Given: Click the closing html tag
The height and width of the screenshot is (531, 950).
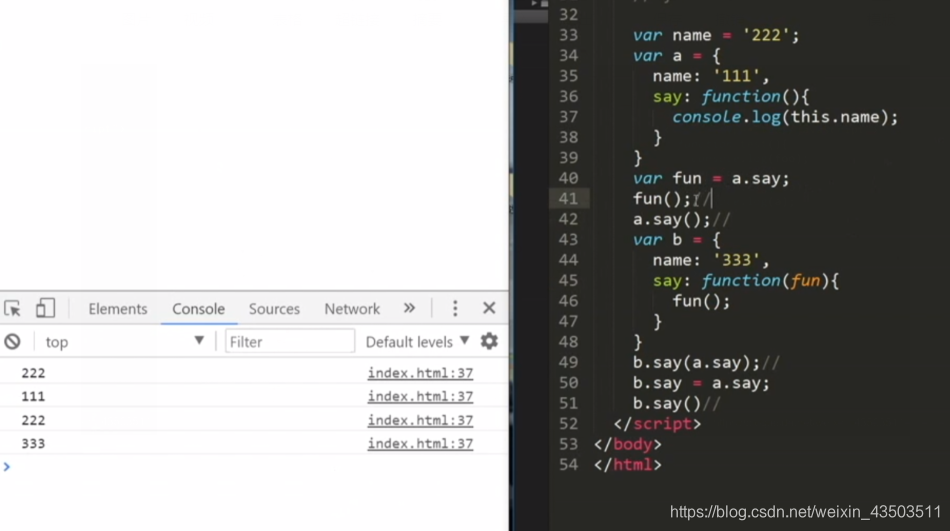Looking at the screenshot, I should click(x=628, y=465).
